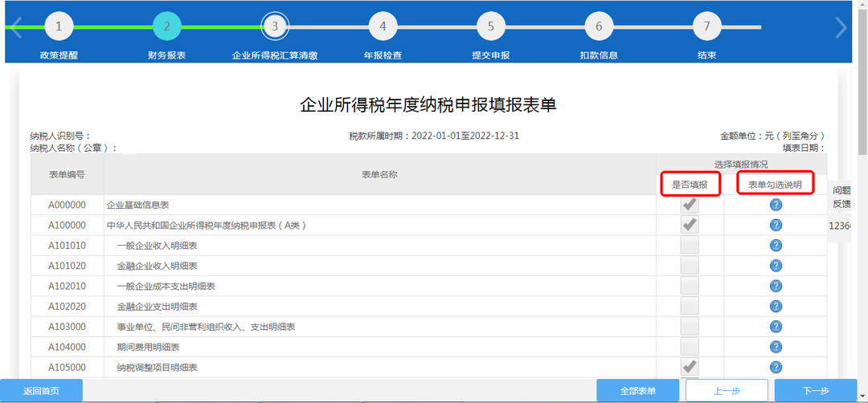Open help icon for A100000 row
Screen dimensions: 868x403
click(776, 225)
